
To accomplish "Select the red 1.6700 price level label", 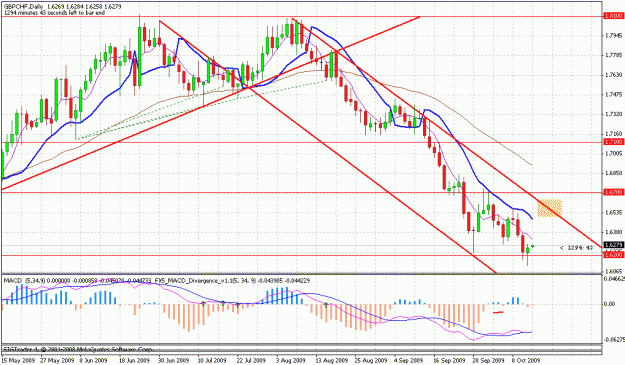I will tap(614, 192).
